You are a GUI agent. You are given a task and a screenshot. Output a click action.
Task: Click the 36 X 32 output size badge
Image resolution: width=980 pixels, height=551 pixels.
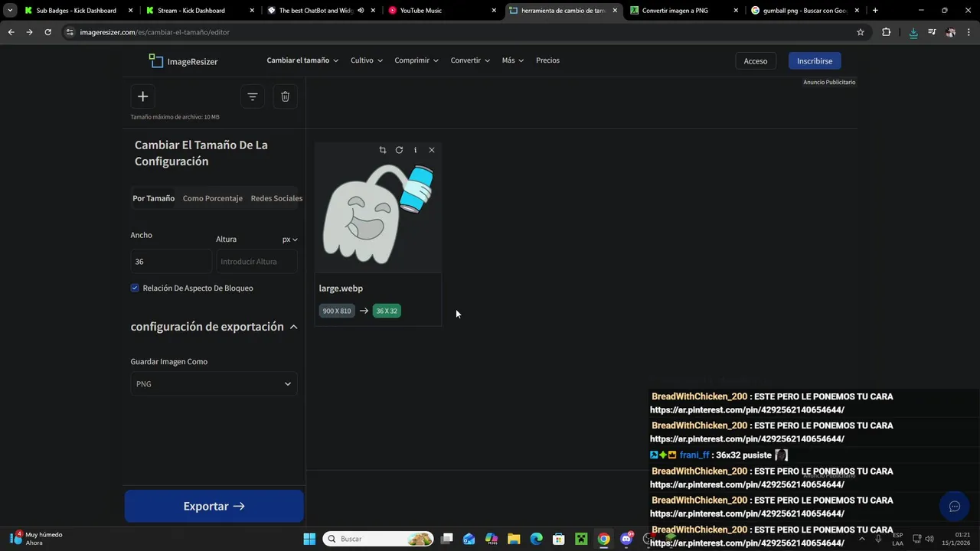point(387,311)
